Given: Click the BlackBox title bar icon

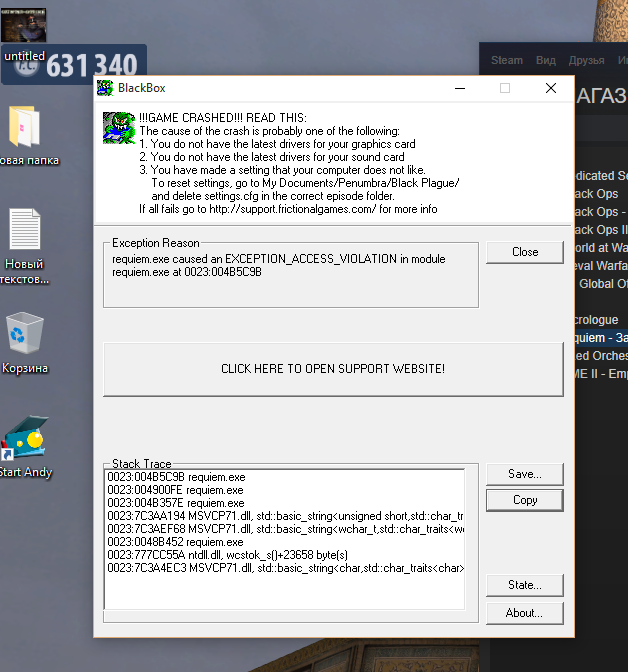Looking at the screenshot, I should [x=105, y=88].
